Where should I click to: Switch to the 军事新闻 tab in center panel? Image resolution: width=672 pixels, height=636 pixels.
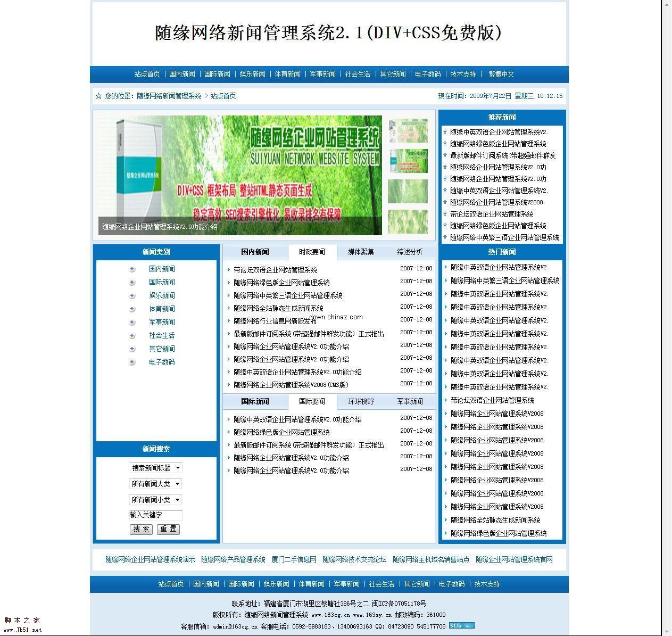[x=410, y=401]
